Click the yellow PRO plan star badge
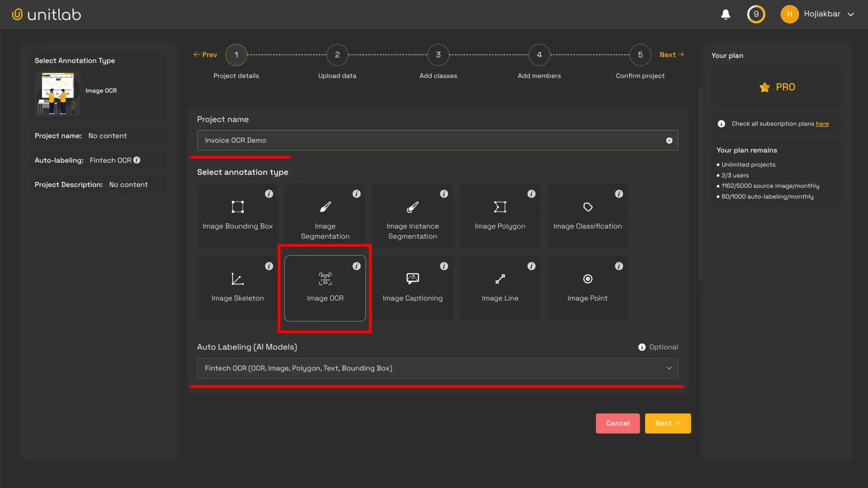 pyautogui.click(x=764, y=87)
